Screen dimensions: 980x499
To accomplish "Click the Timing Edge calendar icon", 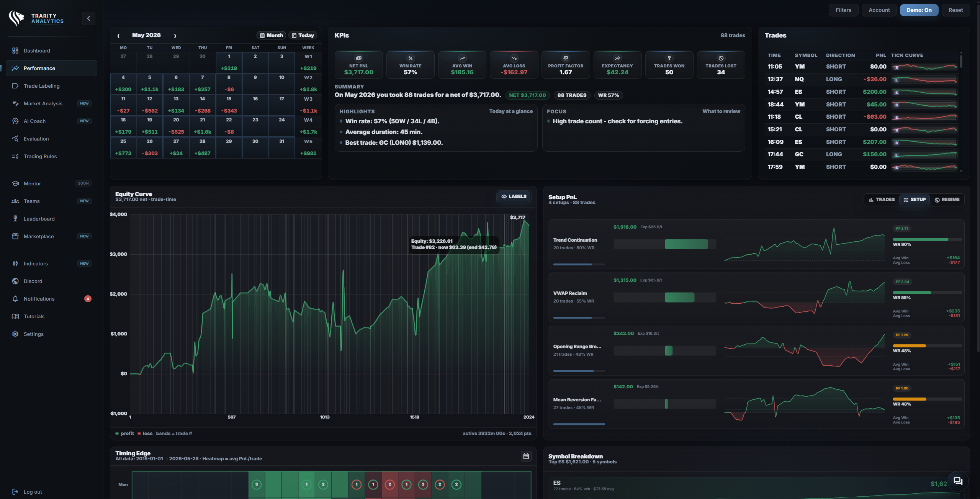I will tap(526, 456).
